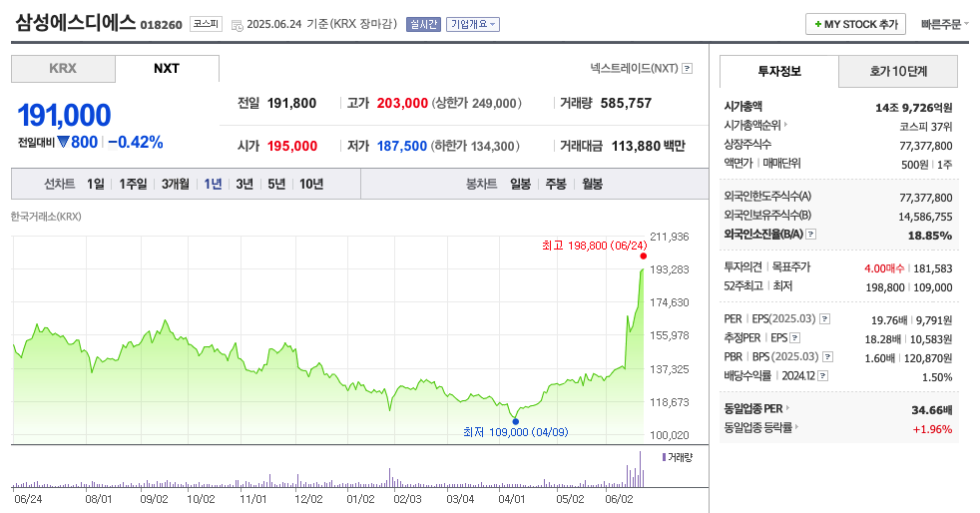Expand 동일업종 PER arrow link

[786, 408]
